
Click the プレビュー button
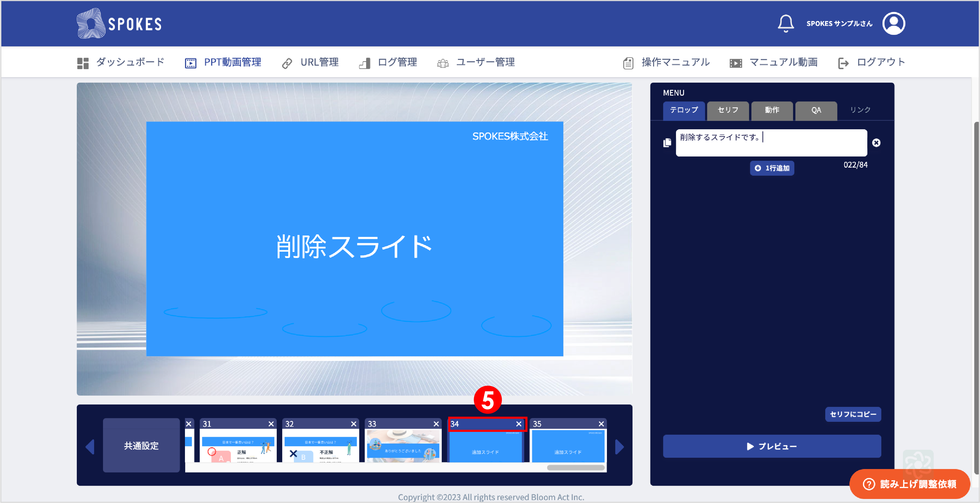[x=771, y=446]
